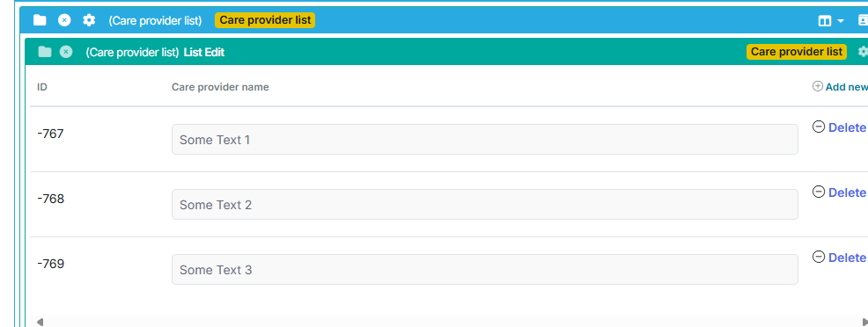Focus the Some Text 3 input field
Screen dimensions: 868x327
tap(485, 270)
